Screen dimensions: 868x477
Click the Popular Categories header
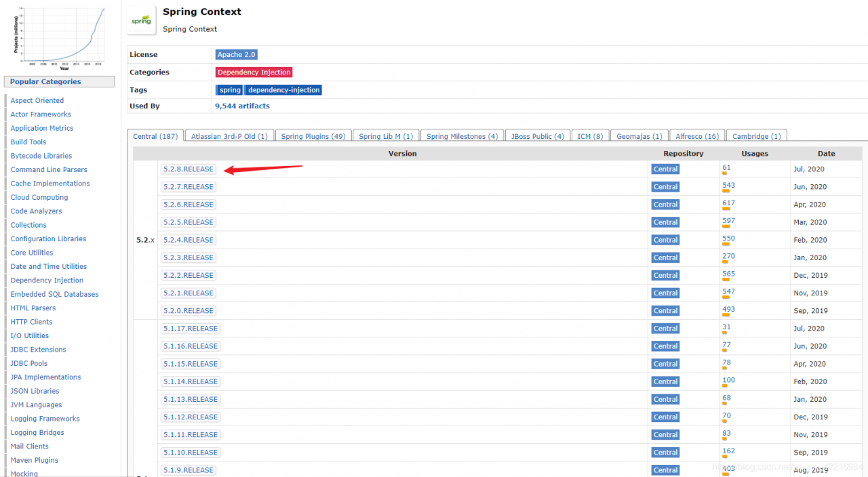59,82
